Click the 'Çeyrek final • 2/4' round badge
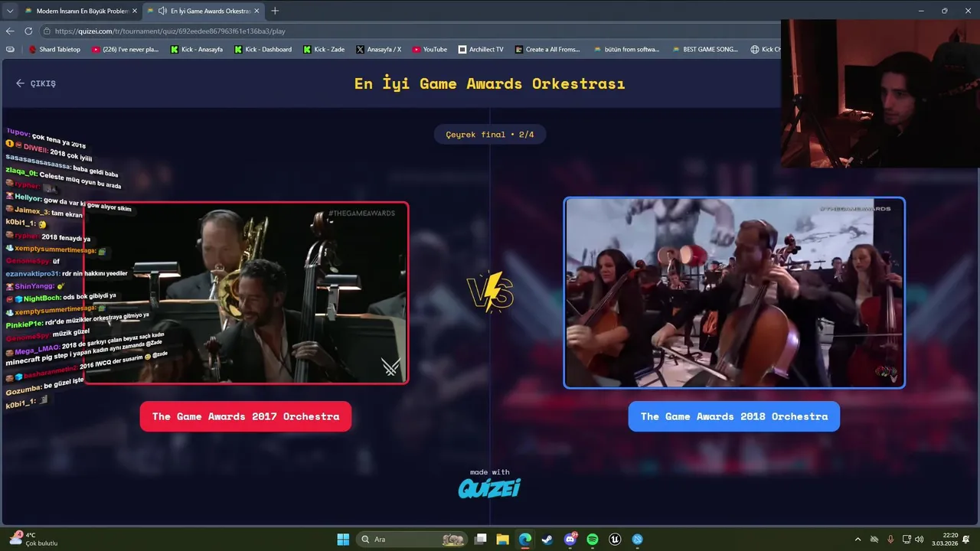980x551 pixels. 490,135
